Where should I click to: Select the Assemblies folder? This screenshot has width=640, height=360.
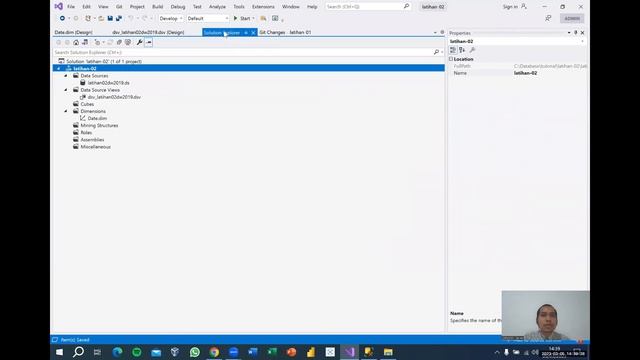(92, 140)
